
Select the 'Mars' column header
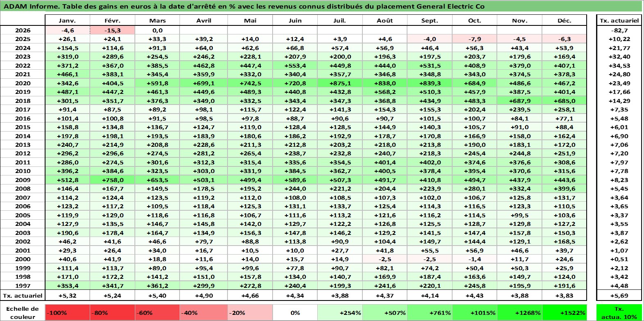click(157, 20)
